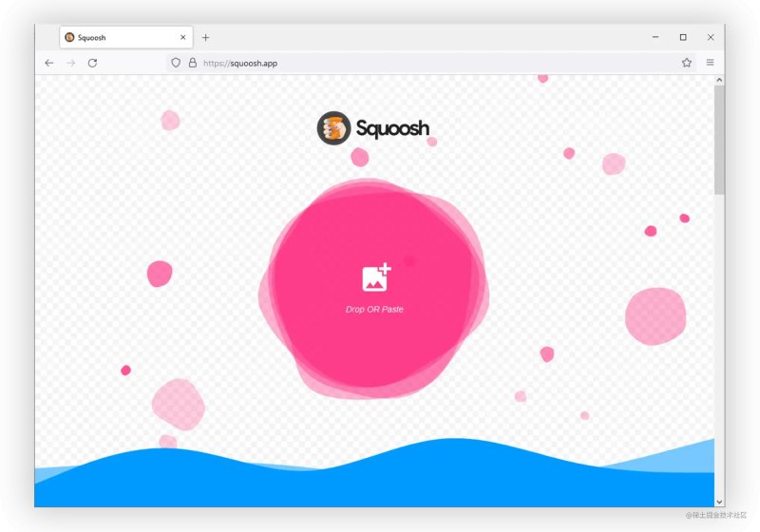Click the scrollbar up arrow
Viewport: 760px width, 532px height.
click(x=719, y=80)
